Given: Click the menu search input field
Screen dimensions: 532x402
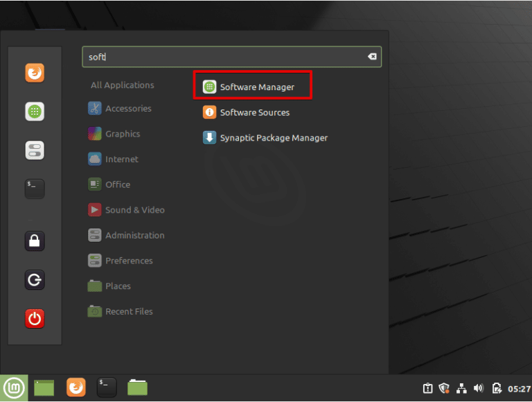Looking at the screenshot, I should pyautogui.click(x=222, y=57).
